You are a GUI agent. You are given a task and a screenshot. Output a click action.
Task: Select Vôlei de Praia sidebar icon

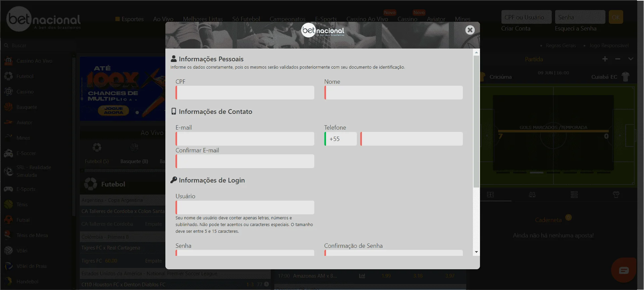[x=8, y=266]
